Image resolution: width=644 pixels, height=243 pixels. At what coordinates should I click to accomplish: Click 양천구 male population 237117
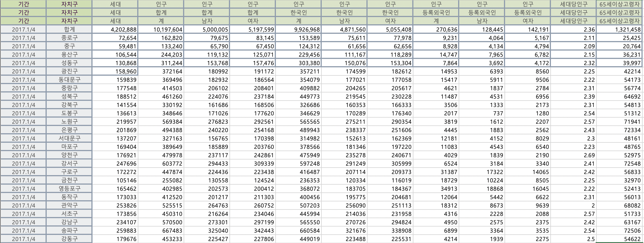click(207, 155)
